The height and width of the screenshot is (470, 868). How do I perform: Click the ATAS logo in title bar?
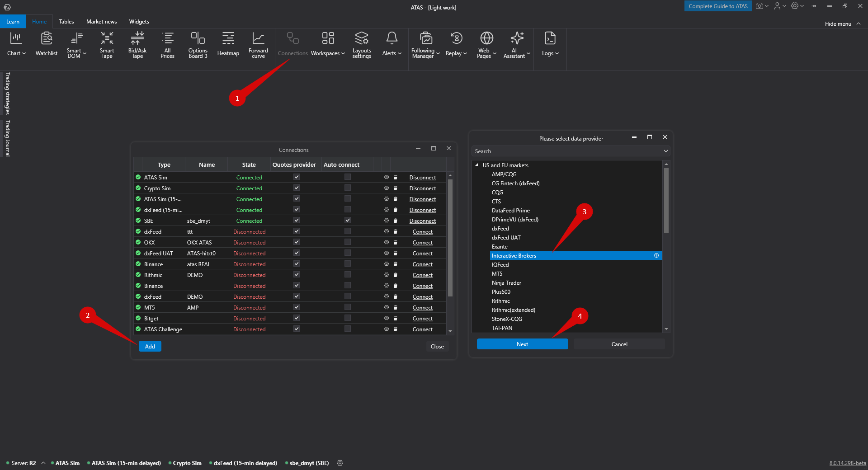pos(7,7)
